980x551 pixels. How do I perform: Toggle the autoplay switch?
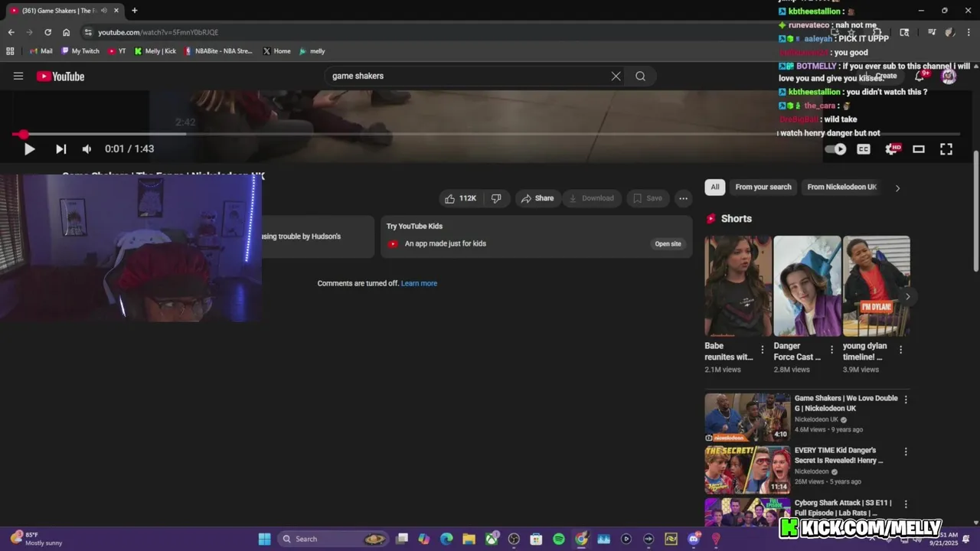coord(836,149)
